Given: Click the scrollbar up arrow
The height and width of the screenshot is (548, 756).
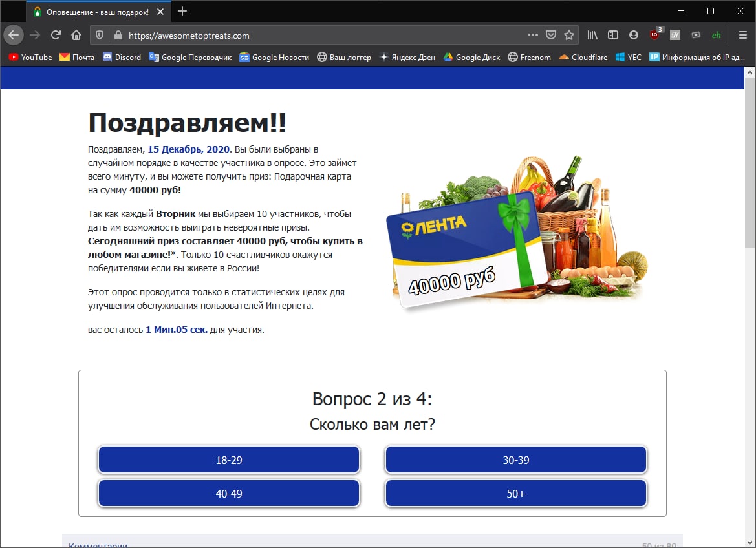Looking at the screenshot, I should pos(750,72).
